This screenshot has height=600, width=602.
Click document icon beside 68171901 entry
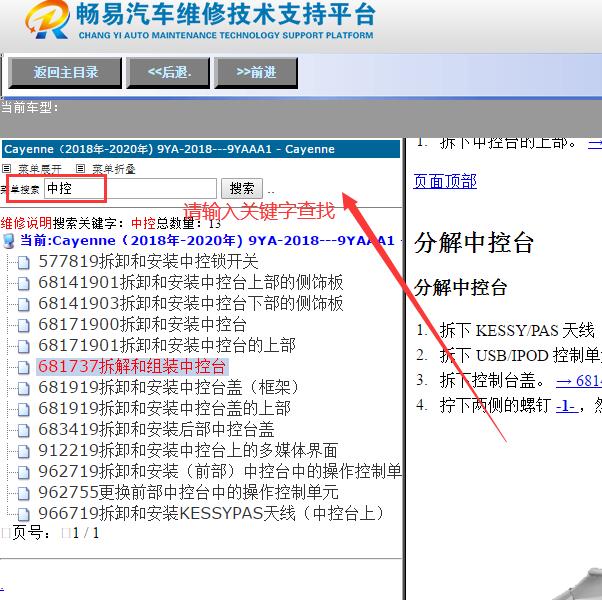(x=23, y=346)
